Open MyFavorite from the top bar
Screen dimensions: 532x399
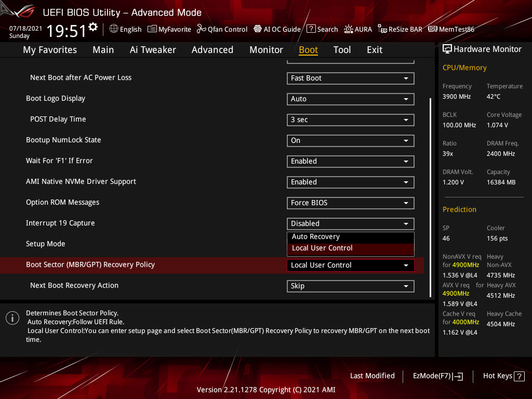(x=169, y=29)
